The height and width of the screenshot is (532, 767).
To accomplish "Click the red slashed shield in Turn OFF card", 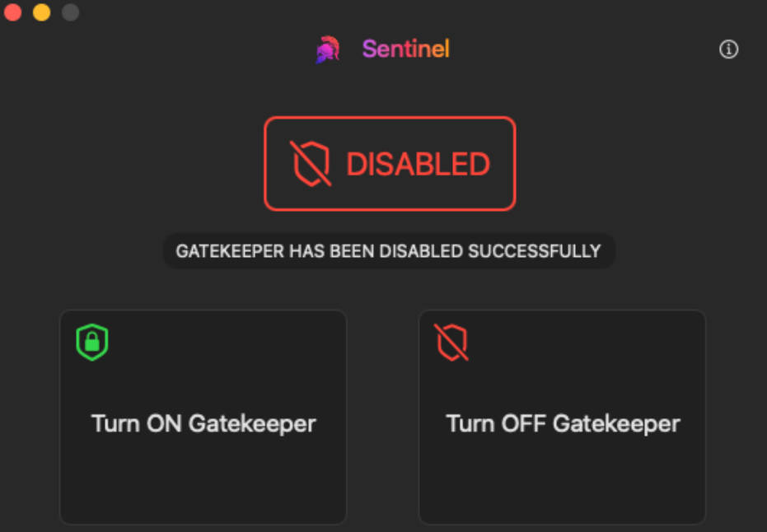I will tap(451, 343).
